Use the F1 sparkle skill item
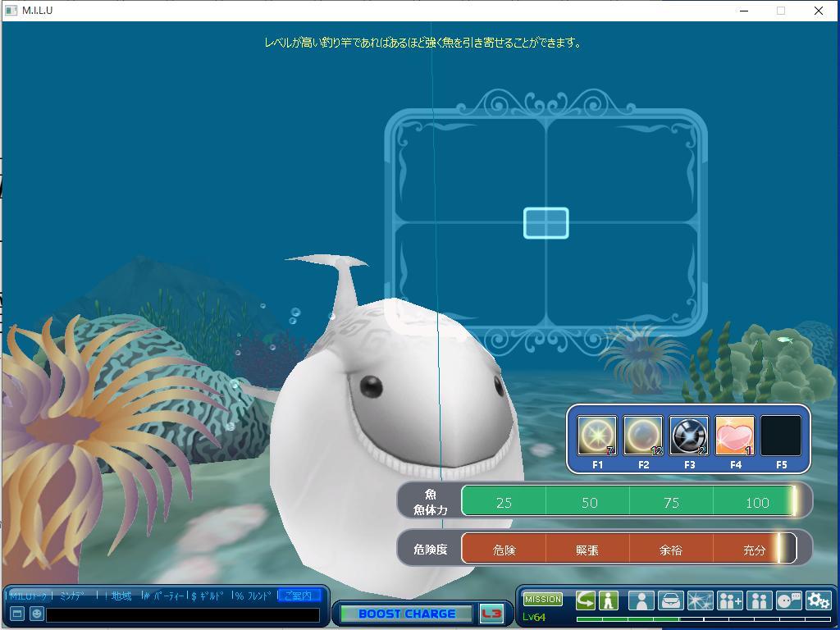The width and height of the screenshot is (840, 630). pos(597,436)
